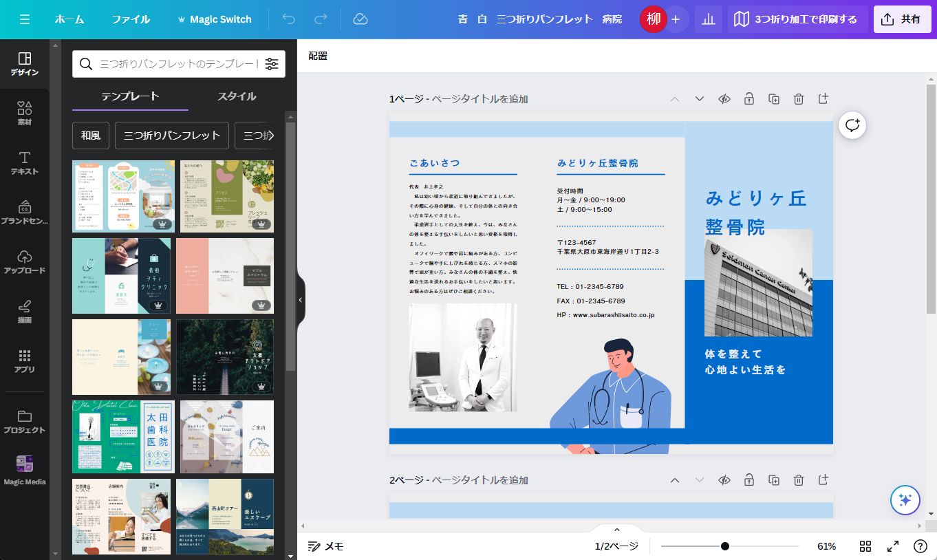Adjust the zoom slider handle
Viewport: 937px width, 560px height.
[x=725, y=546]
